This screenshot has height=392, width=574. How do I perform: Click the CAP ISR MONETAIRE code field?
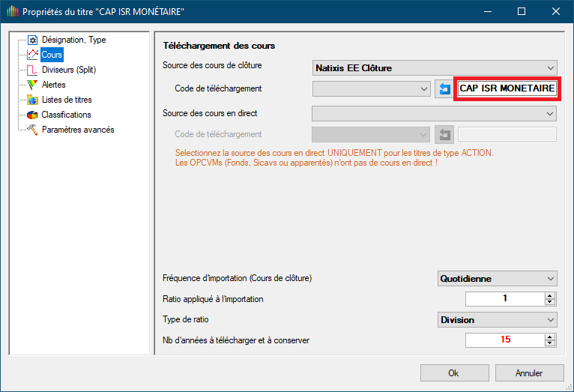(507, 88)
